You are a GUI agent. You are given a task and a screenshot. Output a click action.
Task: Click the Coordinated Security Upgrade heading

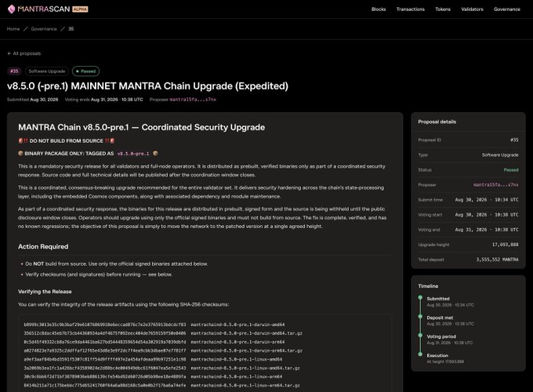(141, 127)
